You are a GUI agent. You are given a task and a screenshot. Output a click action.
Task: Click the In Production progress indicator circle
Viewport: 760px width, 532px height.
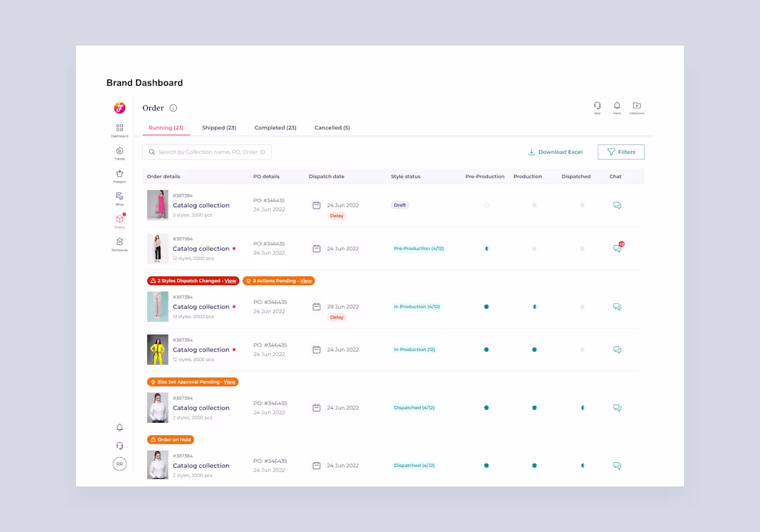[x=535, y=306]
